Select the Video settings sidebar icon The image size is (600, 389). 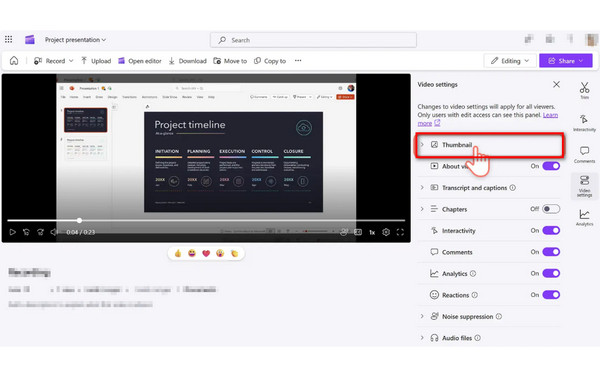584,186
